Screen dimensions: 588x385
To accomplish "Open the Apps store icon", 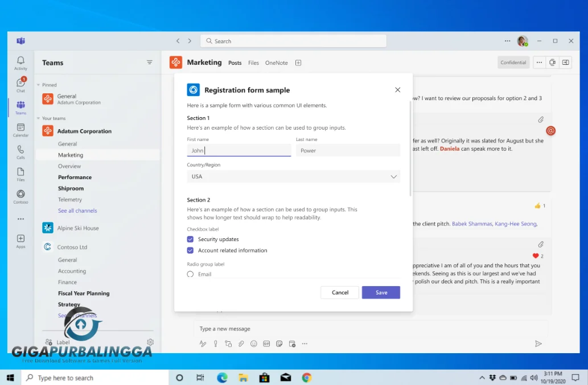I will [20, 241].
